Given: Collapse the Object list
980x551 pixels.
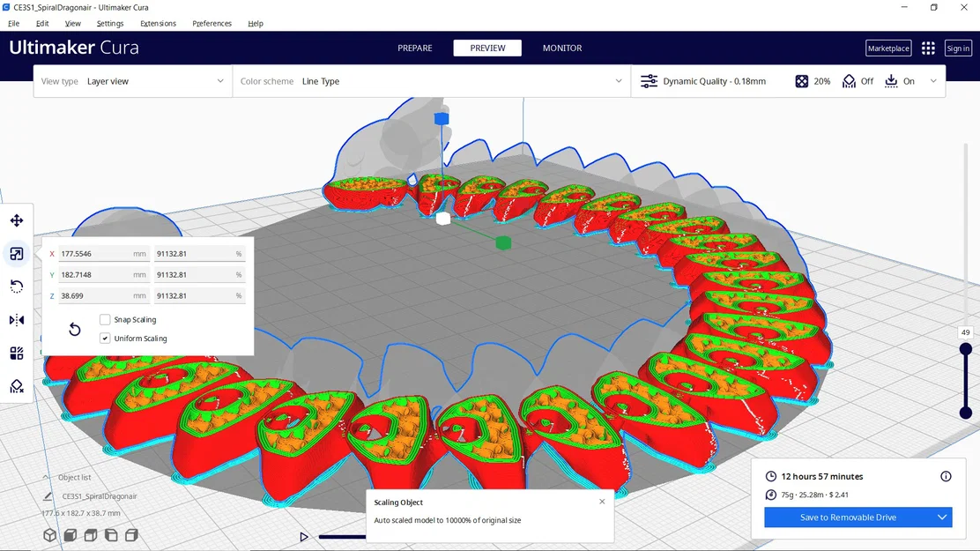Looking at the screenshot, I should [x=46, y=477].
